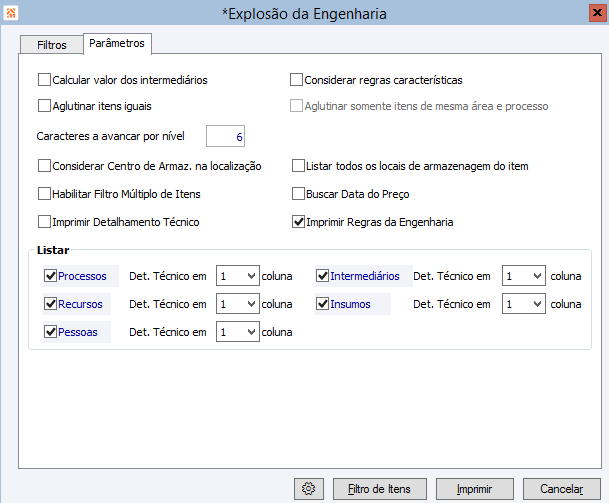609x503 pixels.
Task: Tick Habilitar Filtro Múltiplo de Itens
Action: click(x=44, y=194)
